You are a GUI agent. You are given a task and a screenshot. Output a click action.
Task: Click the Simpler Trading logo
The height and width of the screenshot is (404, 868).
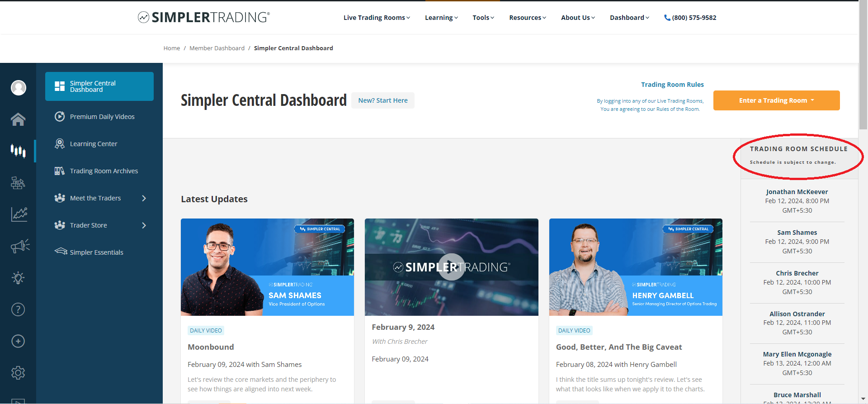pyautogui.click(x=203, y=17)
